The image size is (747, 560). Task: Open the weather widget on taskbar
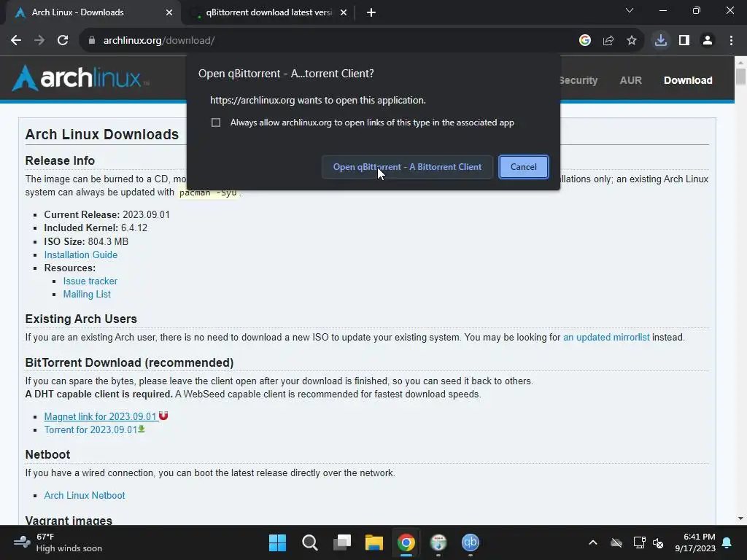coord(58,542)
